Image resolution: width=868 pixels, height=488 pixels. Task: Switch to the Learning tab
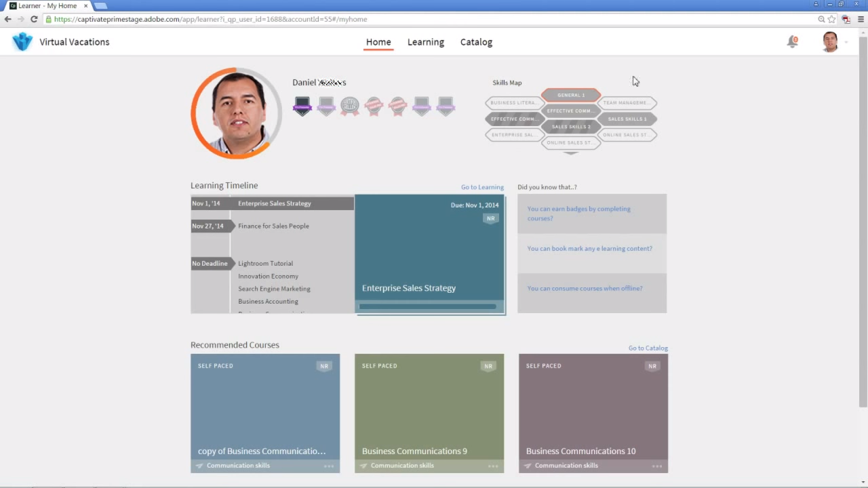425,42
